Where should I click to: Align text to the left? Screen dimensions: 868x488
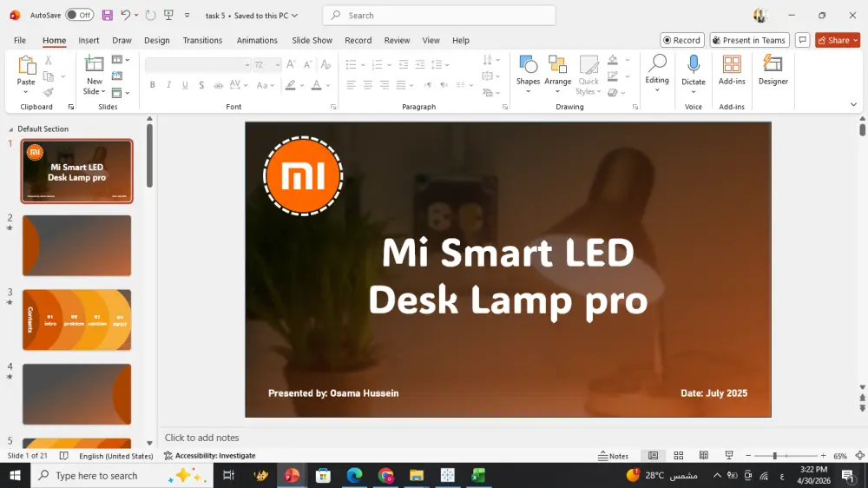(x=351, y=85)
